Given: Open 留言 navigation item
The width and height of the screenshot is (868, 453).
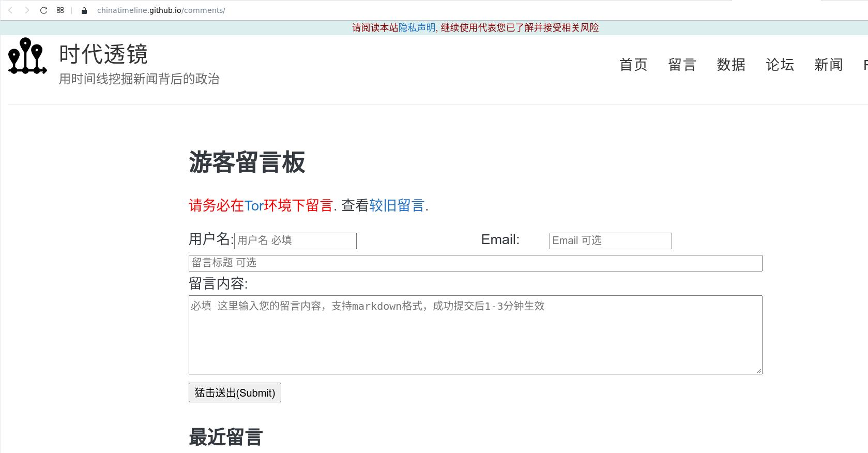Looking at the screenshot, I should [682, 65].
